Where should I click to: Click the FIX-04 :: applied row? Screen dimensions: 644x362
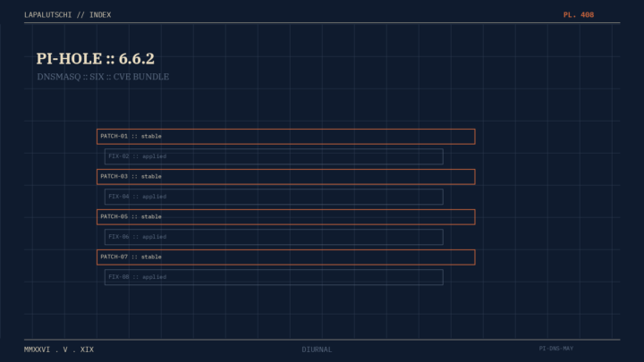[x=274, y=197]
